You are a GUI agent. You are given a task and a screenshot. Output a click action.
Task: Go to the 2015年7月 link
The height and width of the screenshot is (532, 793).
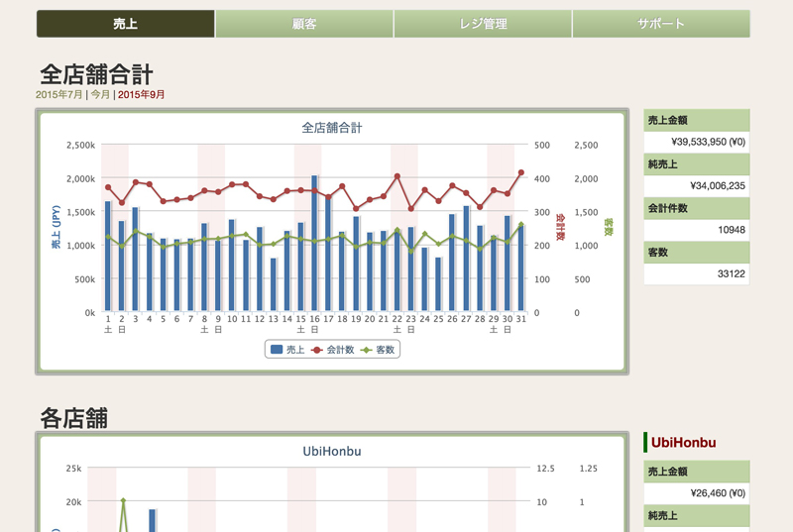click(x=58, y=94)
